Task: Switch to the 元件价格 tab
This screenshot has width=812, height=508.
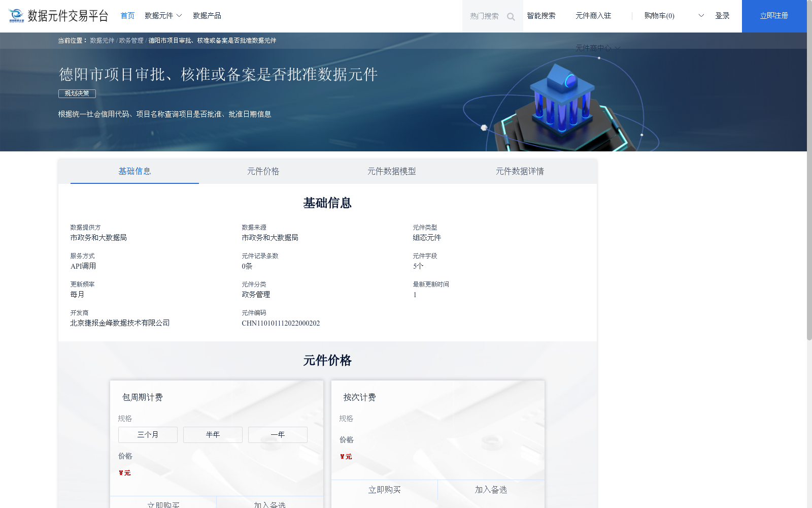Action: click(263, 171)
